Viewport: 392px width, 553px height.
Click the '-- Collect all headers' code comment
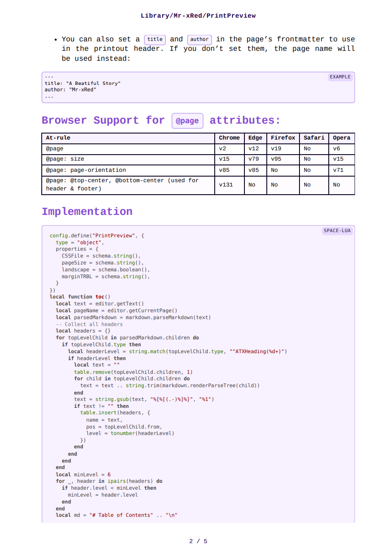pyautogui.click(x=89, y=324)
